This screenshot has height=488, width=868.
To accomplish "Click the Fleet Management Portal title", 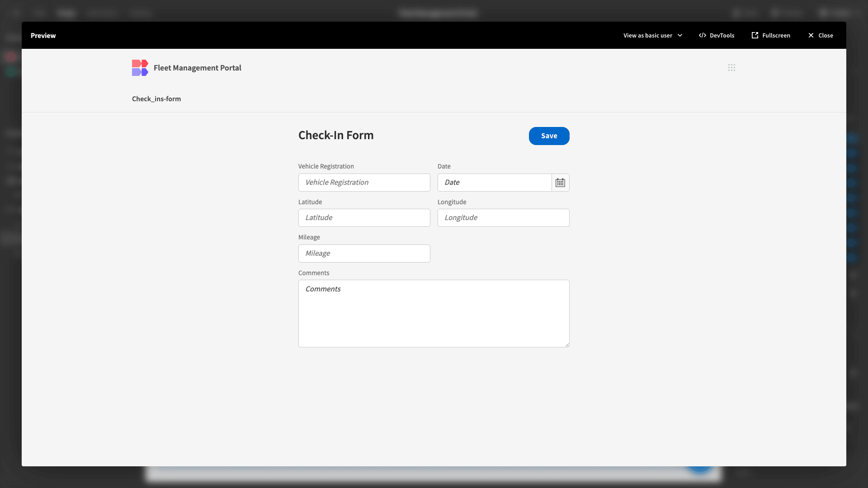I will point(198,68).
